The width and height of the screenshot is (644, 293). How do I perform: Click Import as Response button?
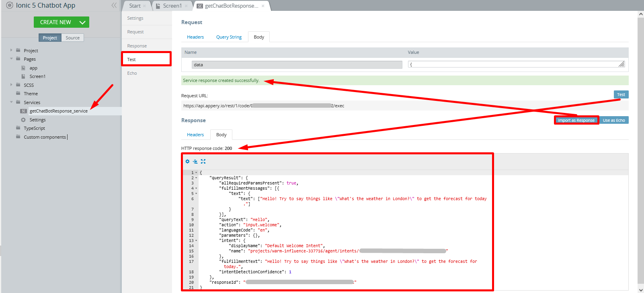tap(576, 120)
